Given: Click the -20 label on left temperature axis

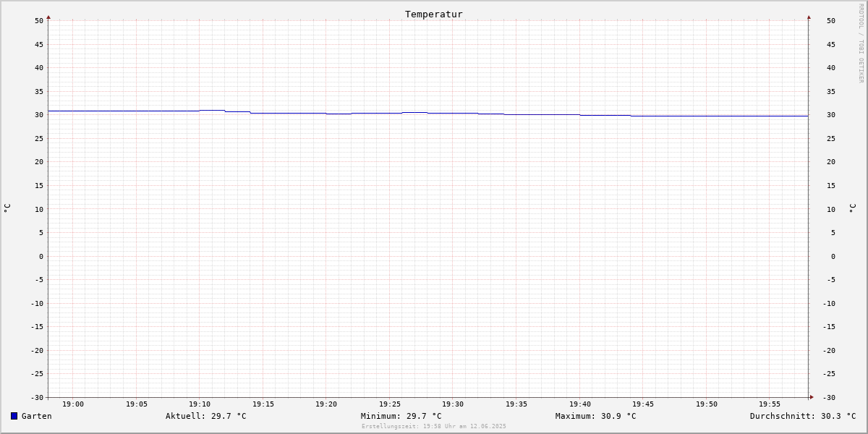Looking at the screenshot, I should click(37, 350).
